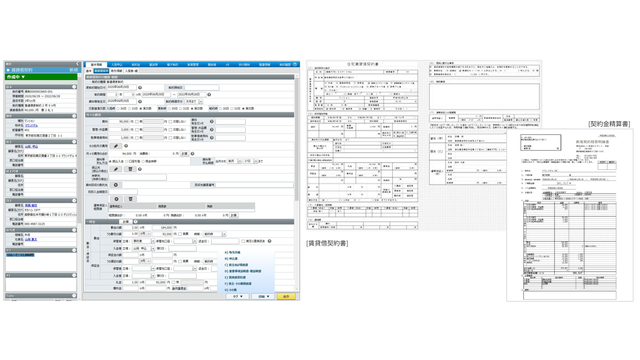Tick 日割しない checkbox in 管理・共益費 row

pos(171,130)
